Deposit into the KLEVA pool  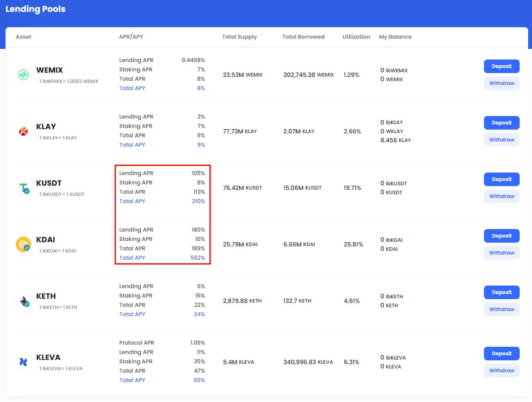pos(502,354)
